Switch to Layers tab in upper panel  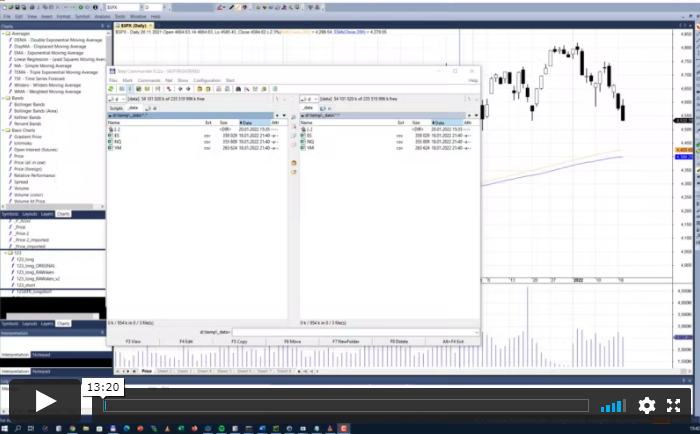coord(47,214)
